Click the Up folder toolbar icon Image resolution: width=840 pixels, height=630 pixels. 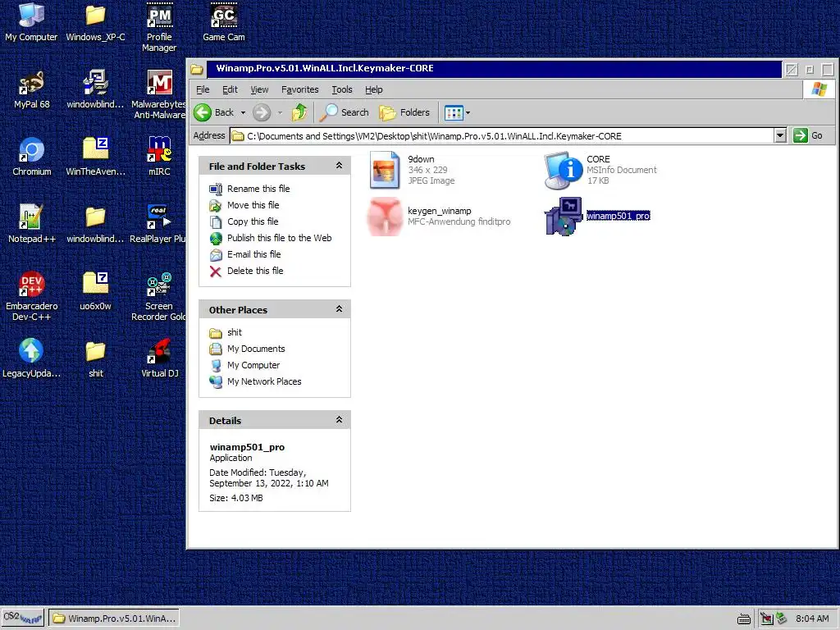pos(299,112)
